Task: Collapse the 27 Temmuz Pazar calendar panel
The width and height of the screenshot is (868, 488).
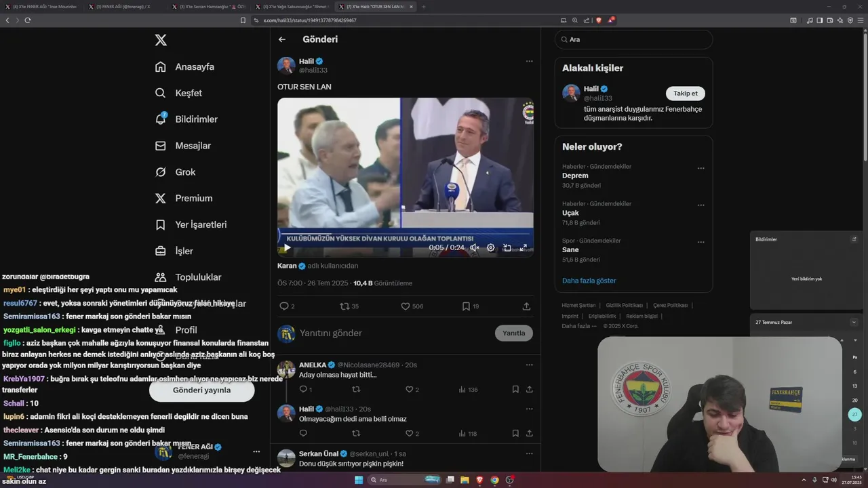Action: 854,323
